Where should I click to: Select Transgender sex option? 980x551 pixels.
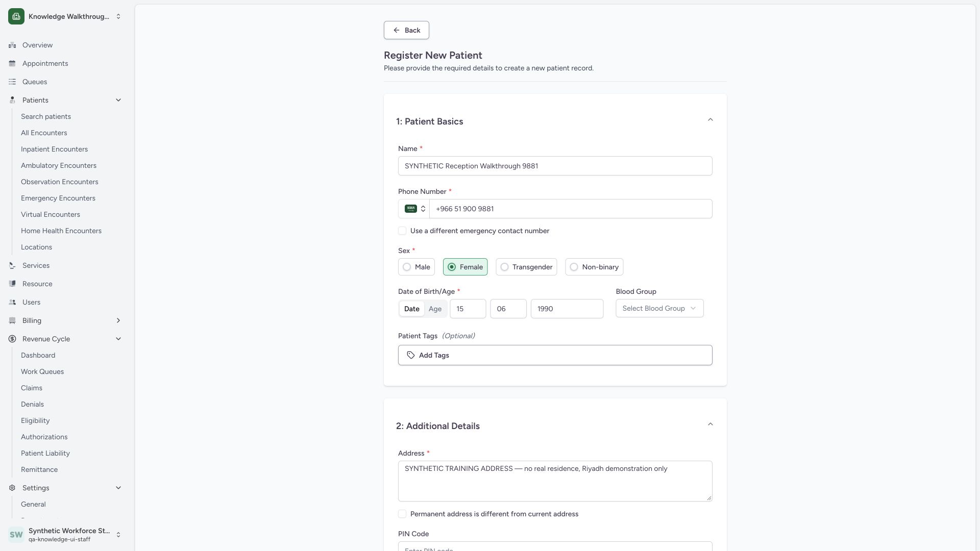coord(526,267)
